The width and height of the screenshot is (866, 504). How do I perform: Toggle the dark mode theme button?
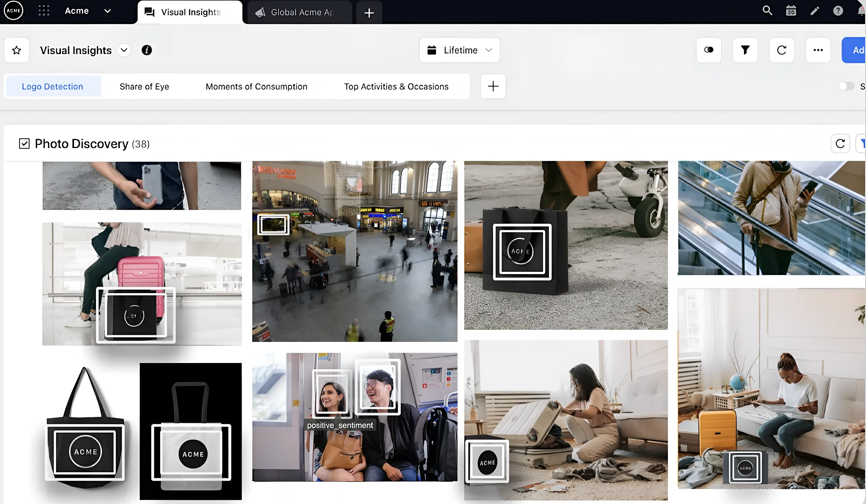point(709,50)
